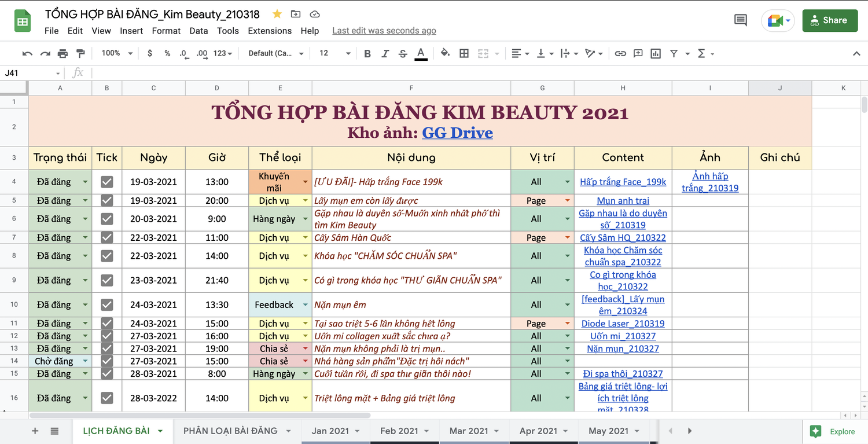Click Last edit was seconds ago
Viewport: 868px width, 444px height.
pyautogui.click(x=384, y=31)
